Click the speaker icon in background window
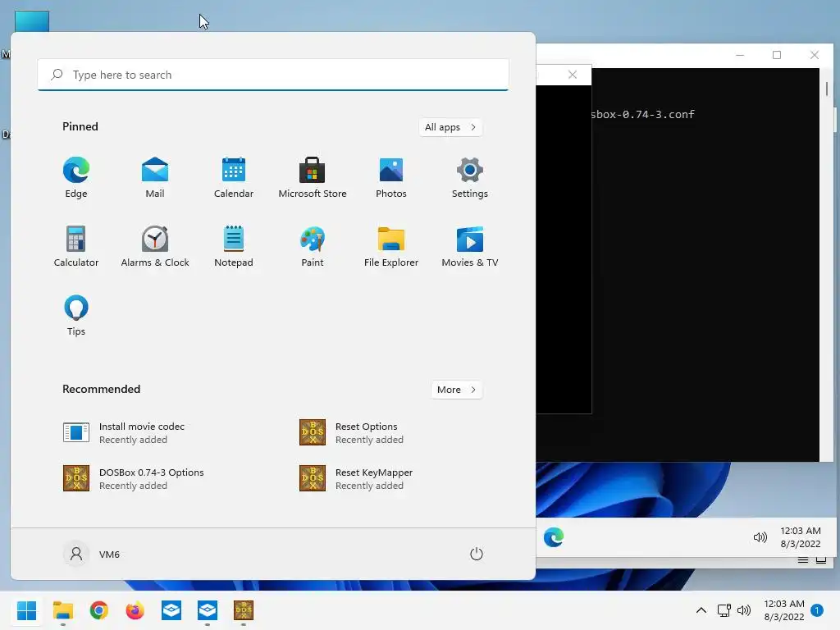The height and width of the screenshot is (630, 840). pos(760,537)
